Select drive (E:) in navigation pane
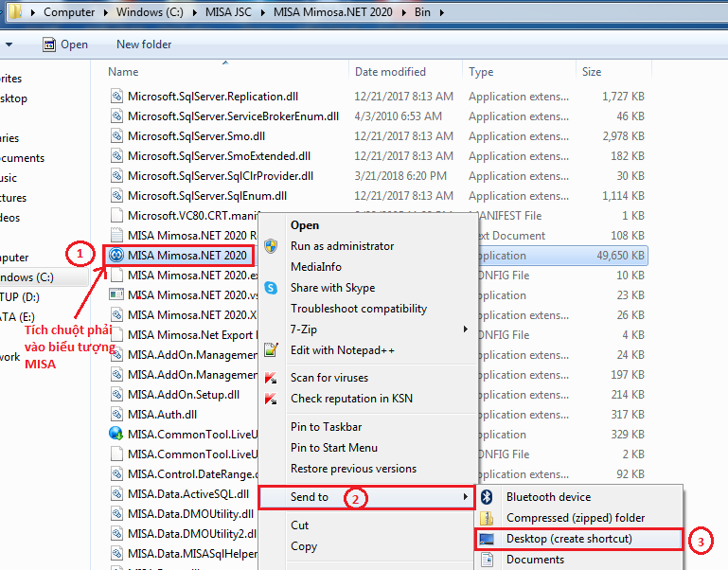The height and width of the screenshot is (570, 728). pos(18,317)
